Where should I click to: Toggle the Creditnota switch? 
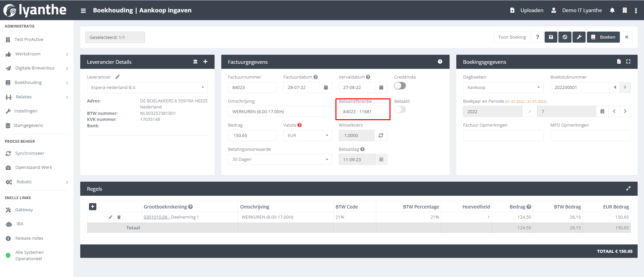(400, 86)
